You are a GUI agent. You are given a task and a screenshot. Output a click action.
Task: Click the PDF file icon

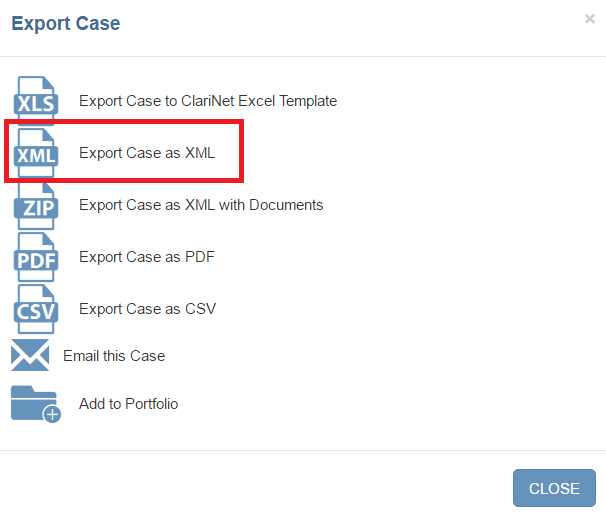[x=37, y=257]
